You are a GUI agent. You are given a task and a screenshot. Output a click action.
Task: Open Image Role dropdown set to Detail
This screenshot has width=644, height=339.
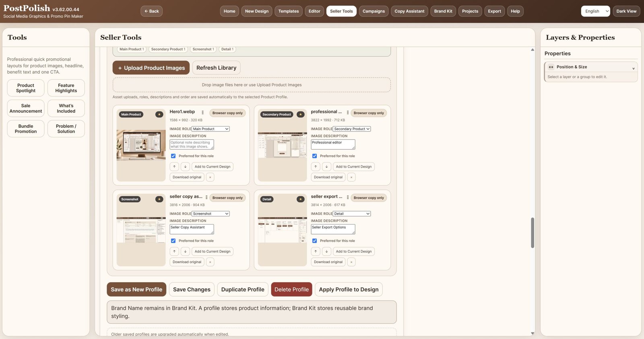[x=352, y=214]
